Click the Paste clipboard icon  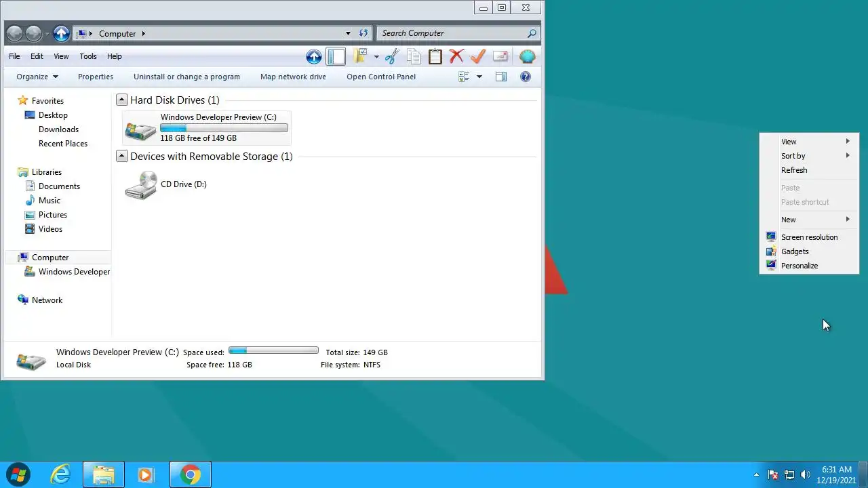click(435, 57)
